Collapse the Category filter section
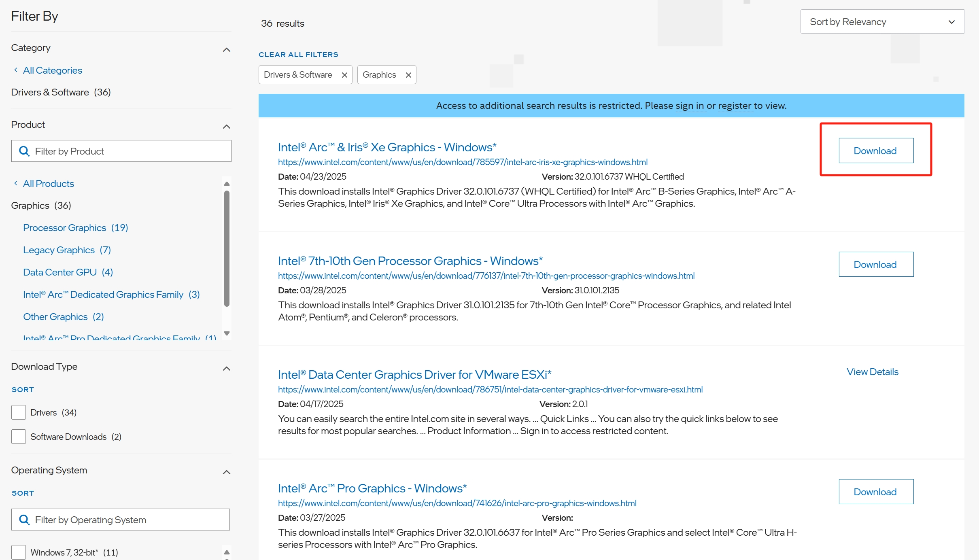Screen dimensions: 979x560 (x=227, y=50)
